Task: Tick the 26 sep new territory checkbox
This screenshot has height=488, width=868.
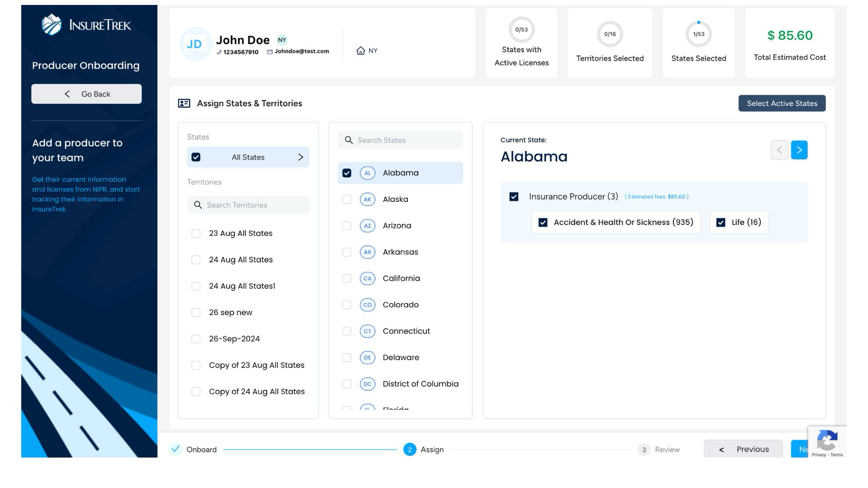Action: [196, 313]
